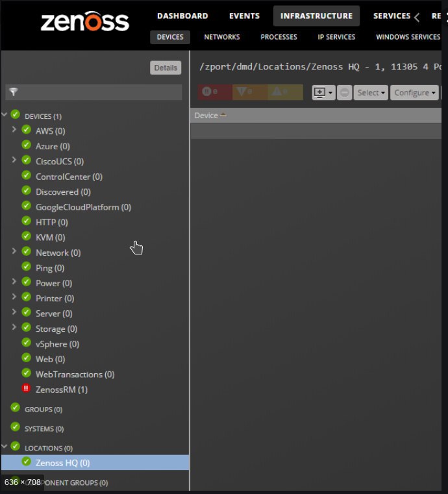Click the Details button
This screenshot has width=448, height=494.
[166, 68]
